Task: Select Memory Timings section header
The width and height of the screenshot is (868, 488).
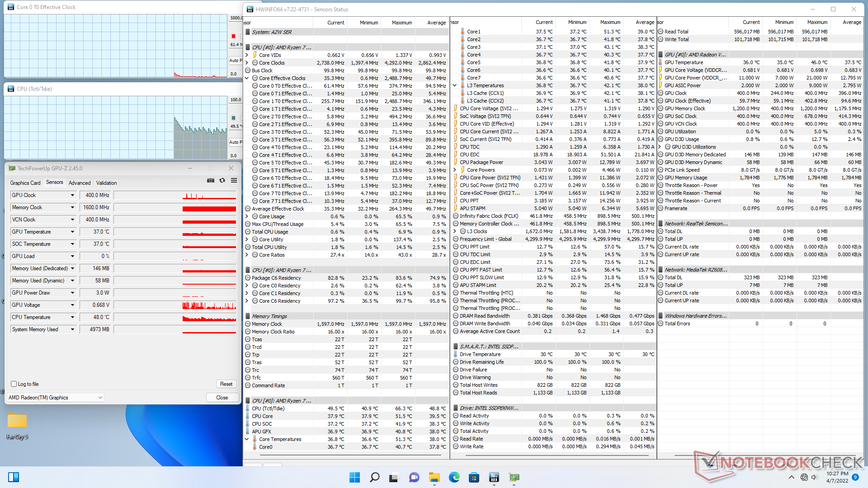Action: point(269,316)
